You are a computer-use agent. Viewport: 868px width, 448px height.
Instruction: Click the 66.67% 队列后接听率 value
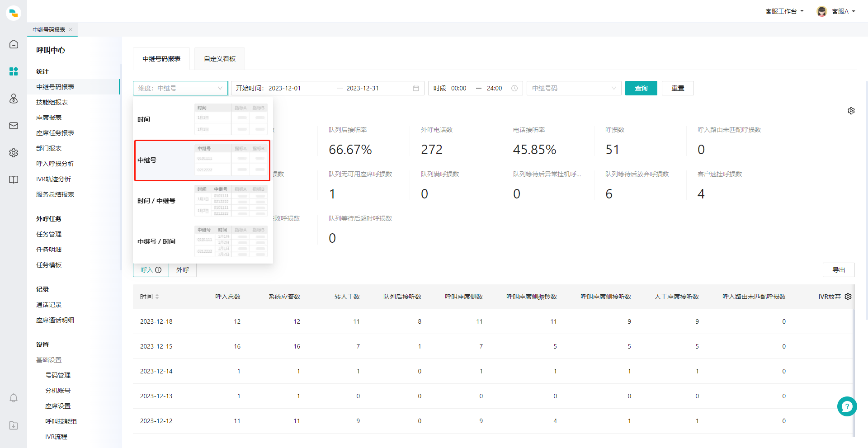pos(350,150)
